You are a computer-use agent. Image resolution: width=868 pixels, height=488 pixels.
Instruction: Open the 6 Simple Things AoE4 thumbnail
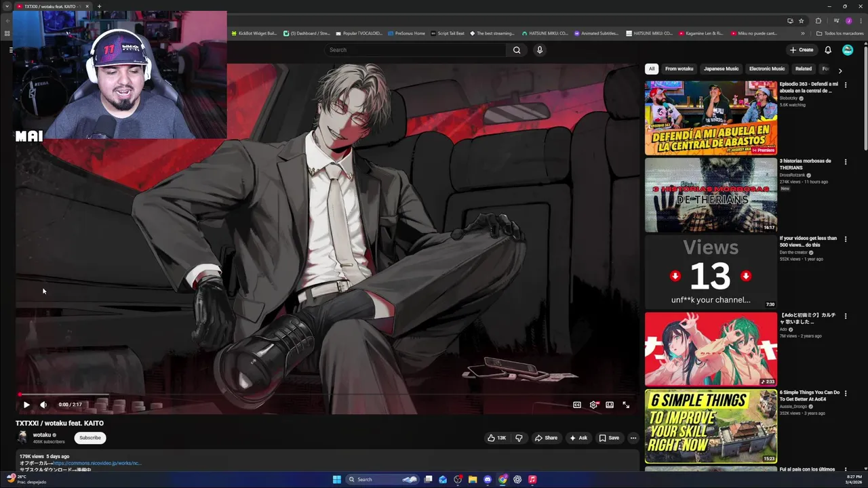(x=711, y=426)
